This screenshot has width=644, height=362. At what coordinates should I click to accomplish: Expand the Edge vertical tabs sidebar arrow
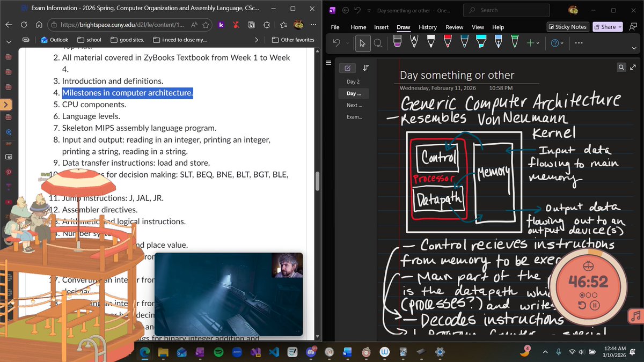click(5, 105)
